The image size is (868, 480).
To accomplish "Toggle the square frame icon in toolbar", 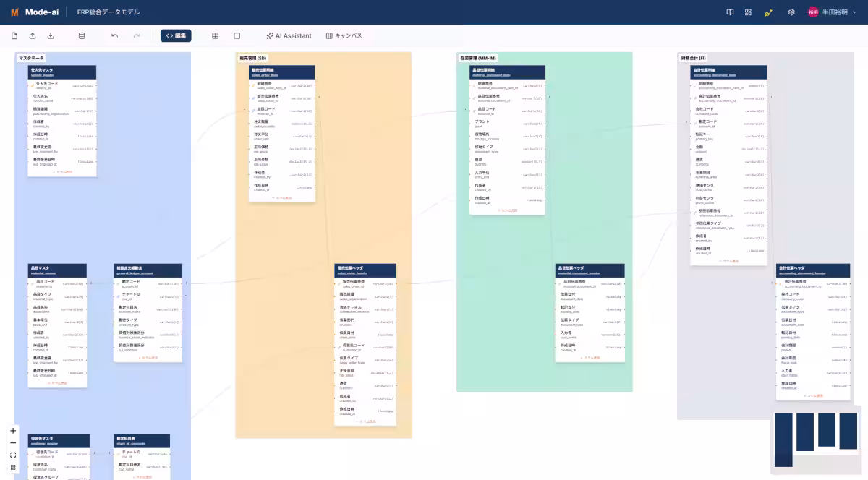I will [237, 35].
